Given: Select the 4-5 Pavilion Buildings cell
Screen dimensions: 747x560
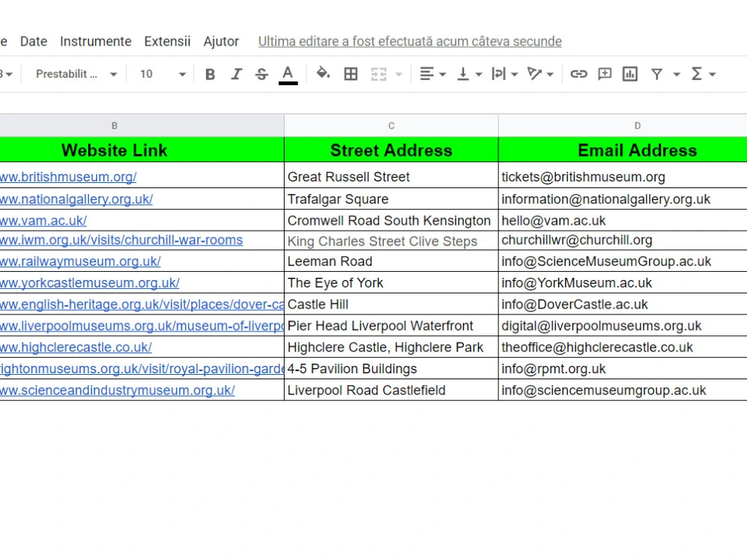Looking at the screenshot, I should coord(391,368).
